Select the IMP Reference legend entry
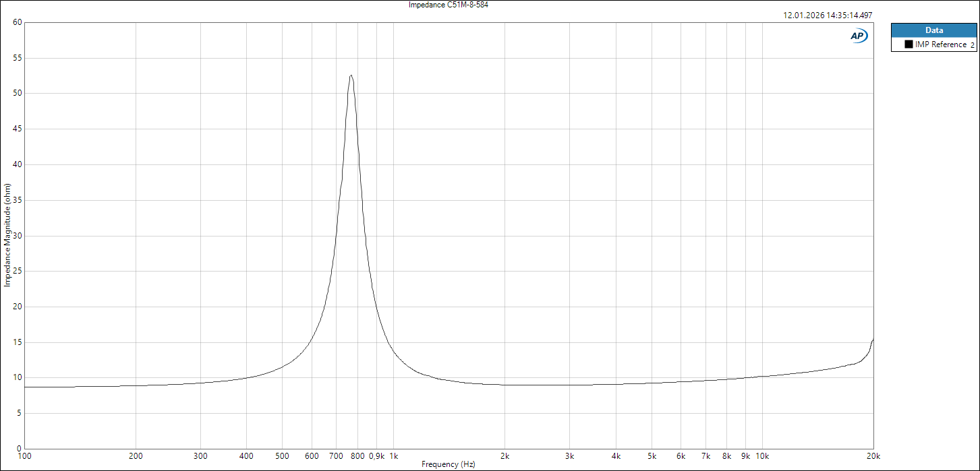Screen dimensions: 980x471 point(933,44)
